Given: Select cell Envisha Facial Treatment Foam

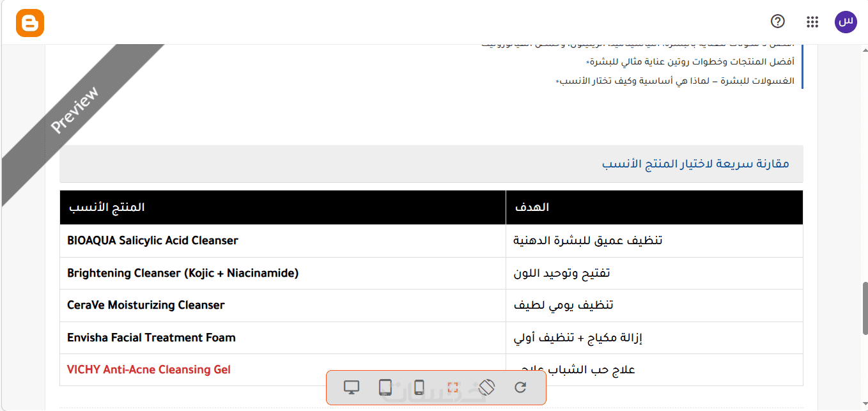Looking at the screenshot, I should pyautogui.click(x=283, y=337).
